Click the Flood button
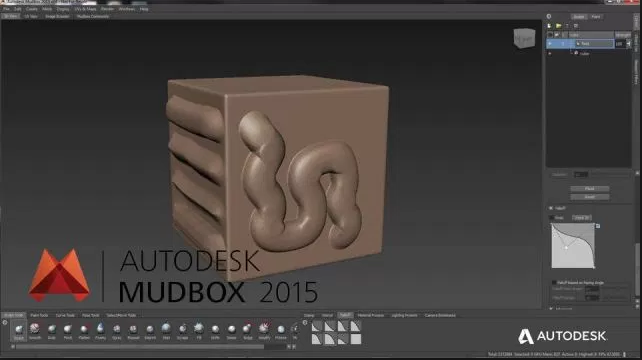Viewport: 642px width, 360px height. click(590, 189)
